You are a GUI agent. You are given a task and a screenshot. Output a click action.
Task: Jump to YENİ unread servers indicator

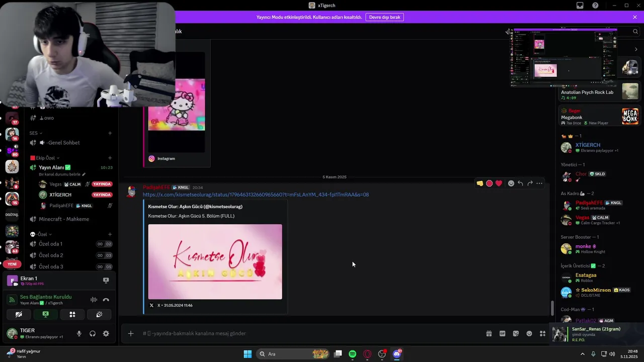(12, 264)
